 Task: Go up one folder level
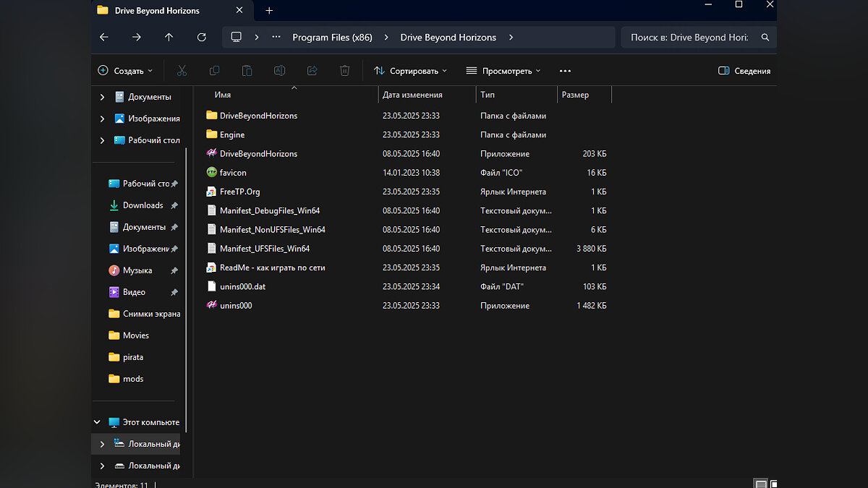(169, 38)
